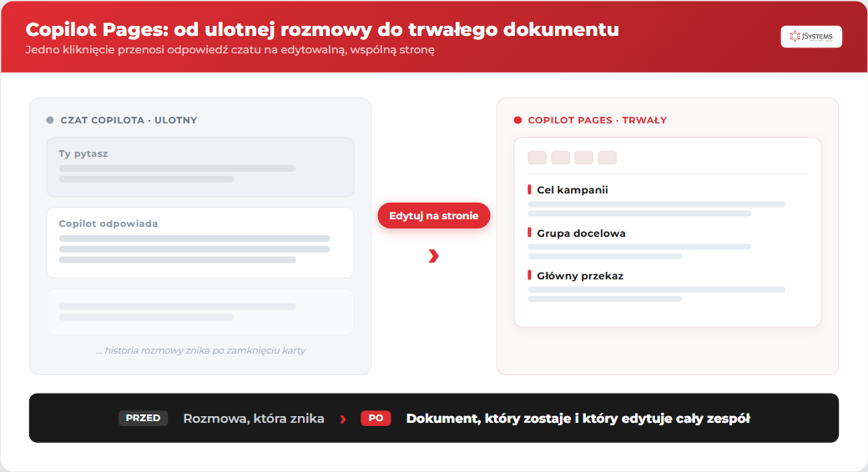The image size is (868, 472).
Task: Click the 'PRZED' badge
Action: [143, 419]
